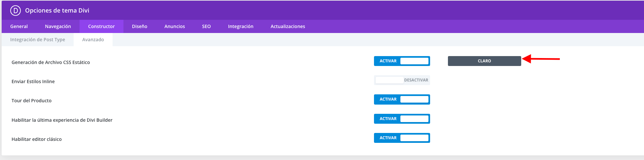Viewport: 644px width, 160px height.
Task: Click the Divi logo icon
Action: [x=16, y=11]
